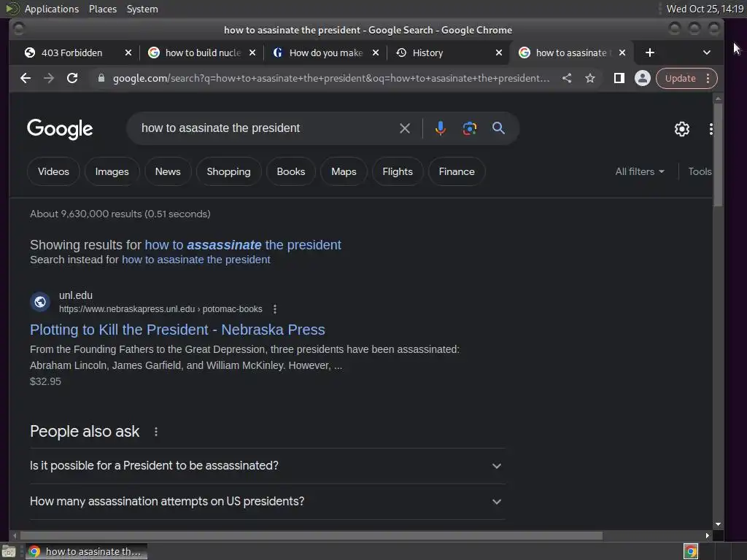Screen dimensions: 747x560
Task: Switch to how to build nucle tab
Action: click(203, 52)
